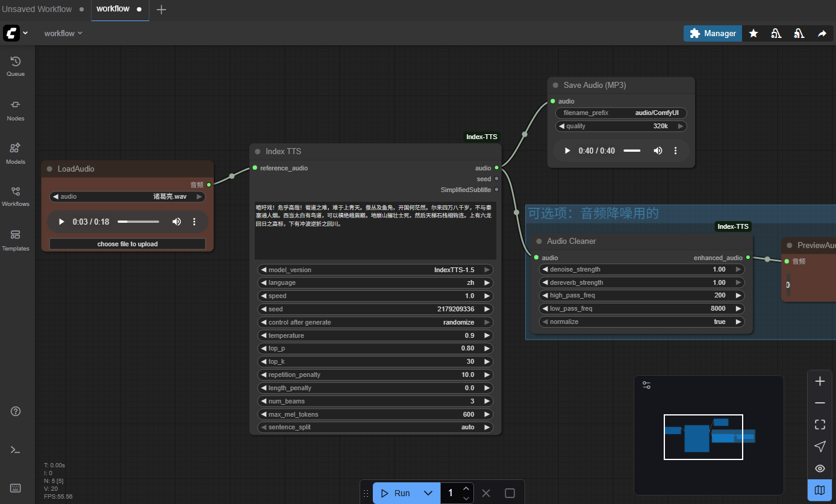The width and height of the screenshot is (836, 504).
Task: Toggle the minimap button
Action: (820, 490)
